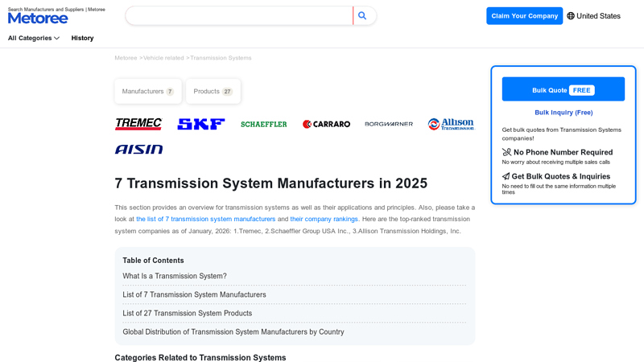Switch to the Products tab
Image resolution: width=644 pixels, height=362 pixels.
213,91
